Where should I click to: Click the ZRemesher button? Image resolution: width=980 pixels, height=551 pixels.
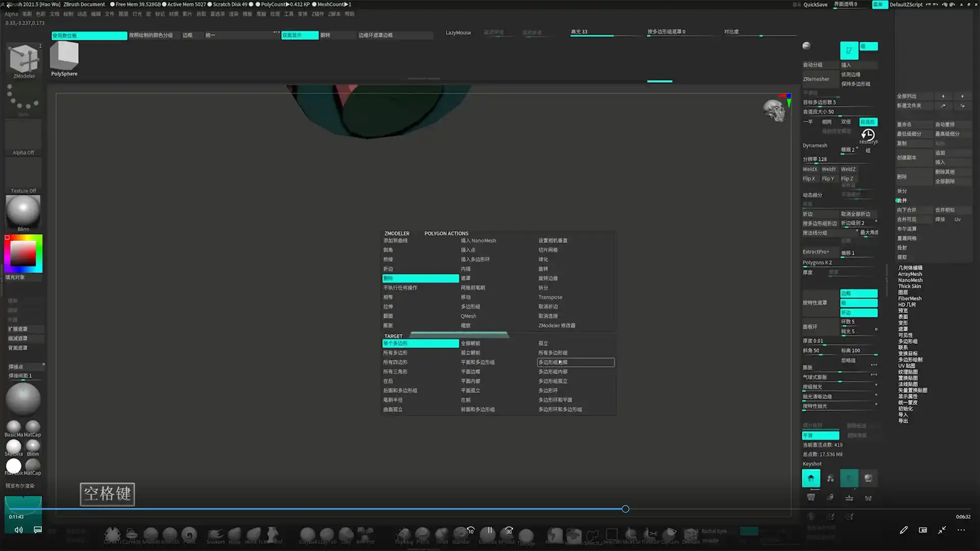(816, 79)
